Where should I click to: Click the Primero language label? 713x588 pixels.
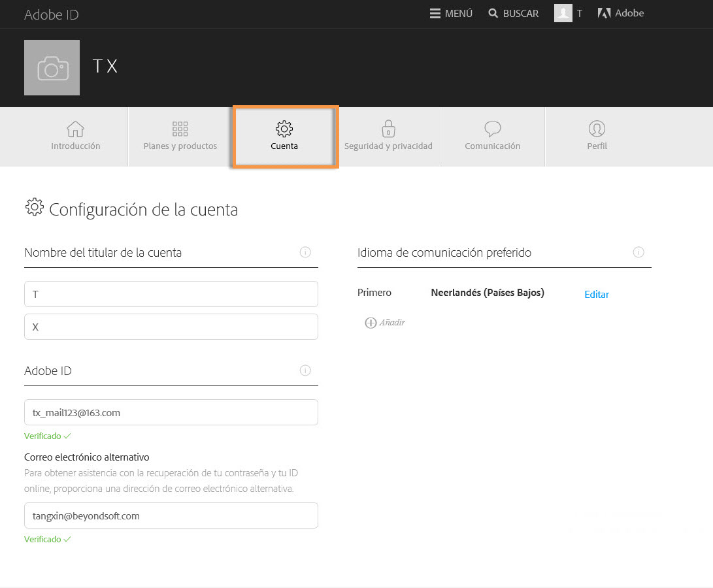coord(374,293)
